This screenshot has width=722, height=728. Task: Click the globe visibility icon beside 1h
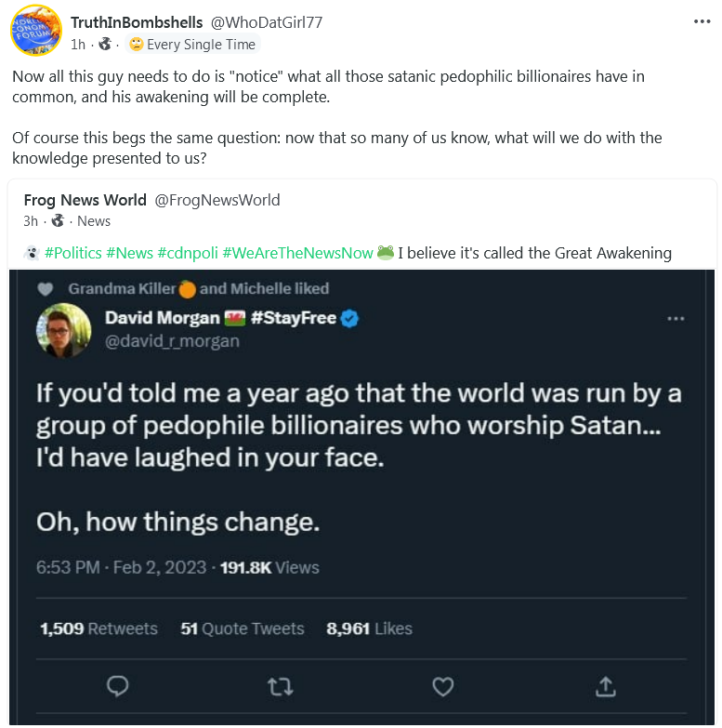[105, 44]
